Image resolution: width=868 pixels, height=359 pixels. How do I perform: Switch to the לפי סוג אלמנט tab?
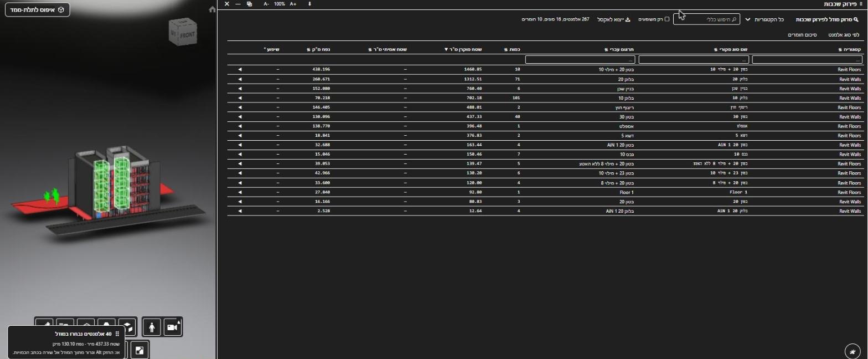coord(844,35)
